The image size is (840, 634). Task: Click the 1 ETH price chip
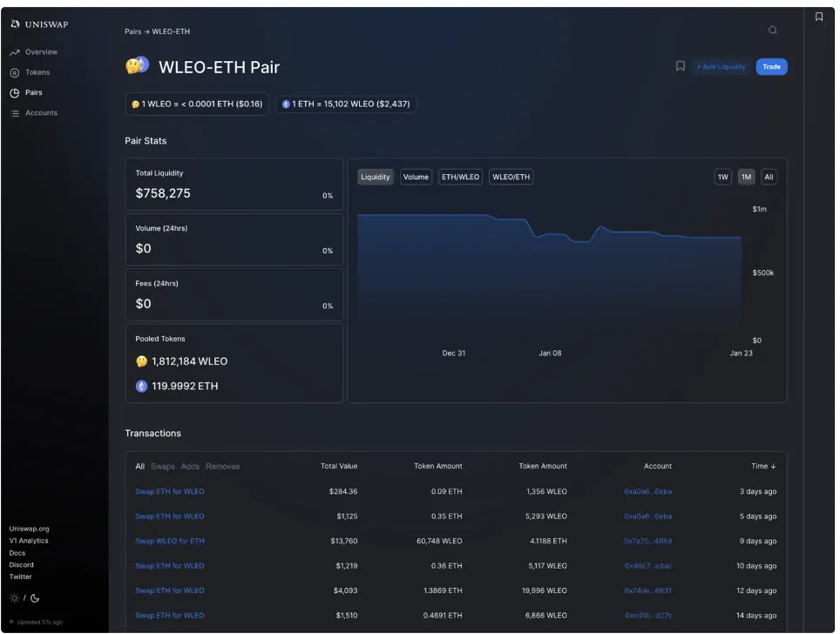coord(346,104)
